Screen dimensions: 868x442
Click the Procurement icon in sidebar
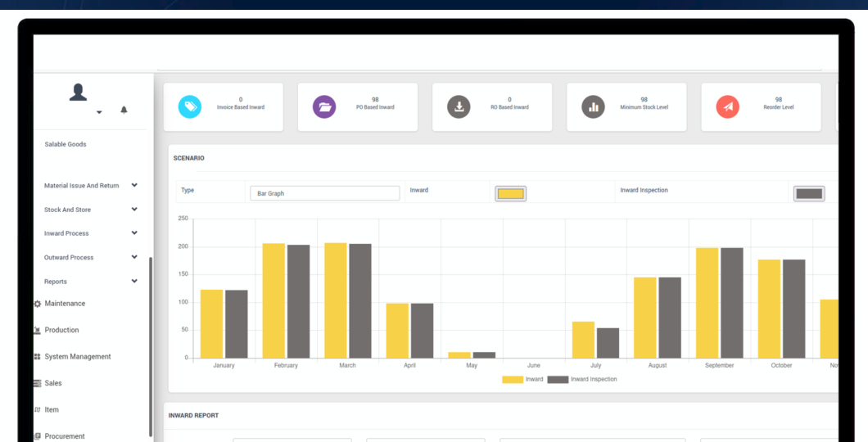tap(37, 436)
